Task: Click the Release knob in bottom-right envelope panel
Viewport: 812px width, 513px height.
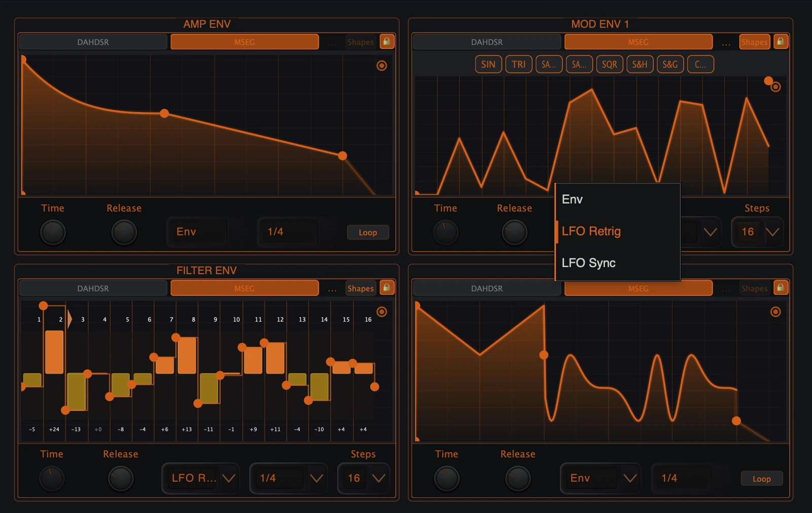Action: point(518,478)
